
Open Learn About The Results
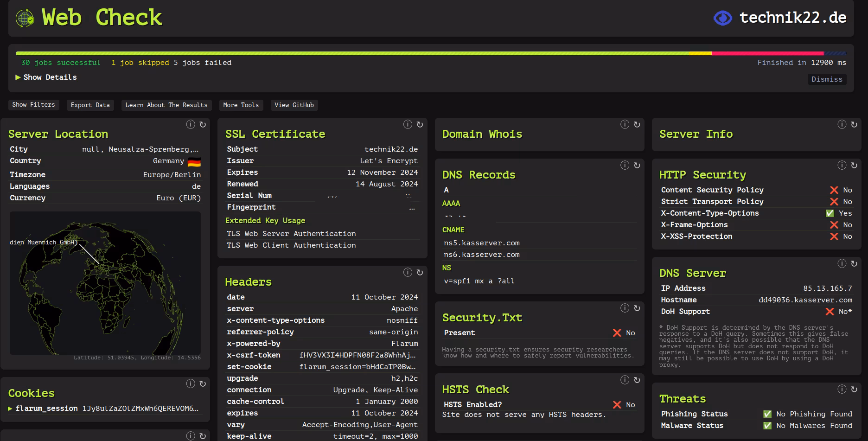[x=166, y=105]
